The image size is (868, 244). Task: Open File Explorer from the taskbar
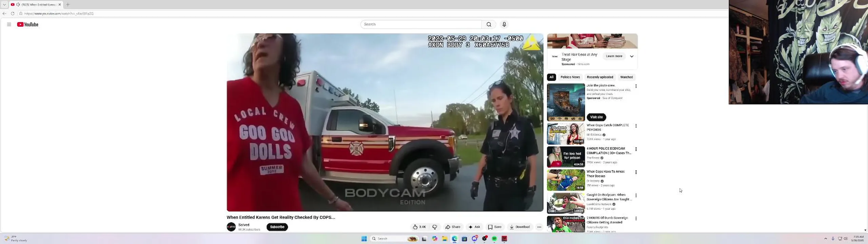445,239
